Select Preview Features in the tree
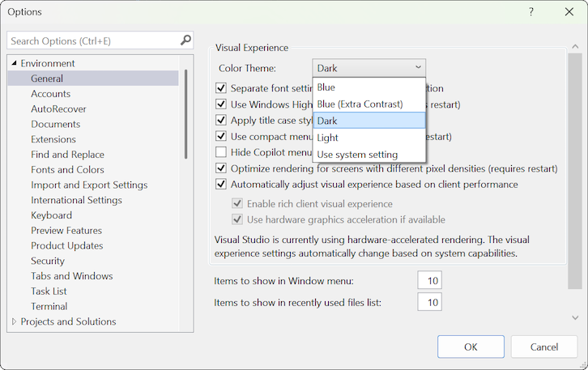Viewport: 588px width, 370px height. tap(66, 230)
